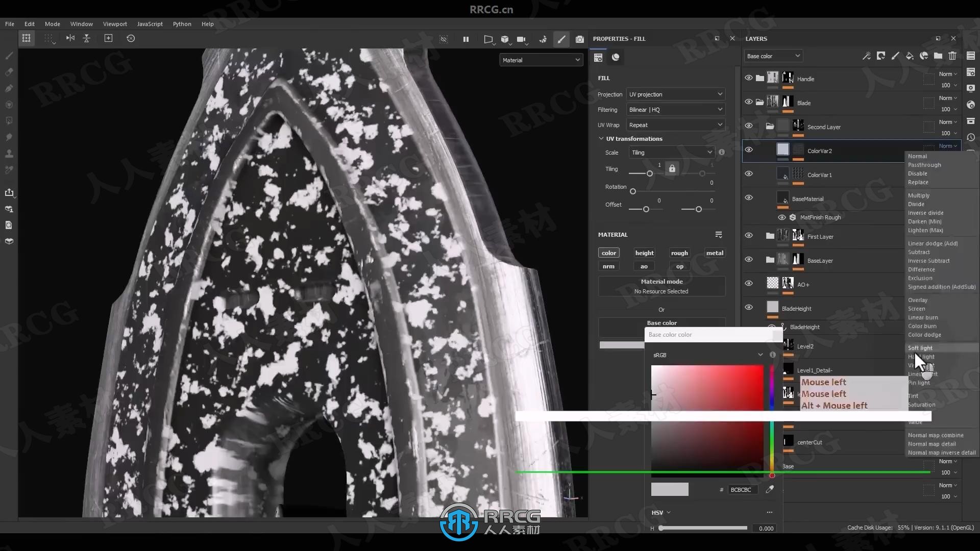Add effect with magic wand icon
Viewport: 980px width, 551px height.
tap(867, 56)
